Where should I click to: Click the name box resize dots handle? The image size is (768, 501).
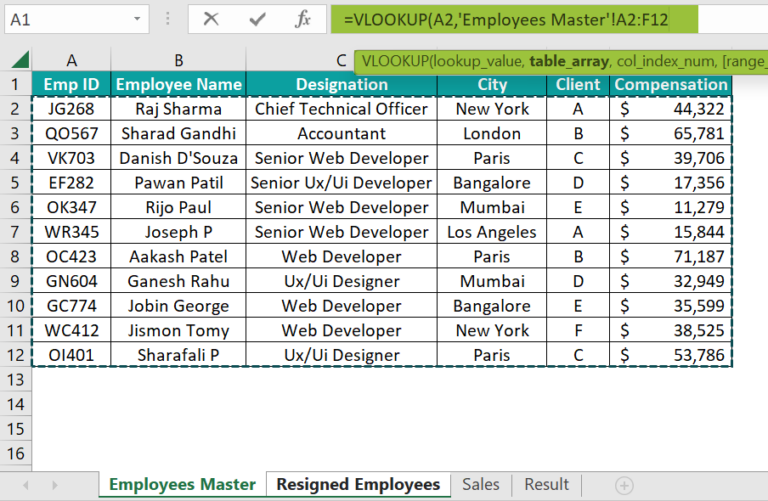coord(169,19)
